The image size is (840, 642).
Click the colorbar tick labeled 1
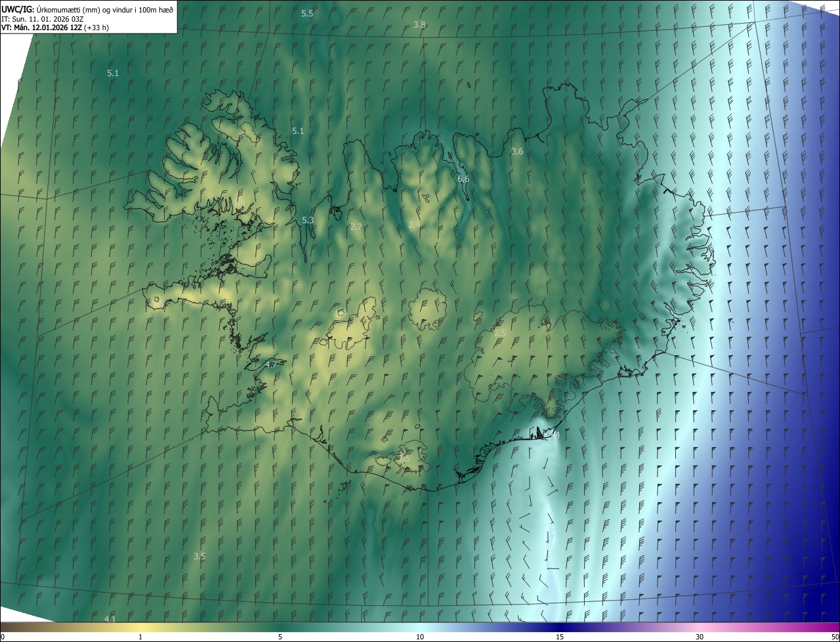click(140, 637)
